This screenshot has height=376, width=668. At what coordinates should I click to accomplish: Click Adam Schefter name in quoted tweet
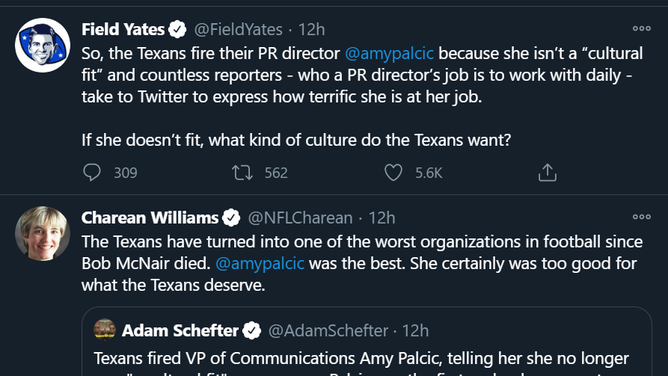pyautogui.click(x=180, y=330)
